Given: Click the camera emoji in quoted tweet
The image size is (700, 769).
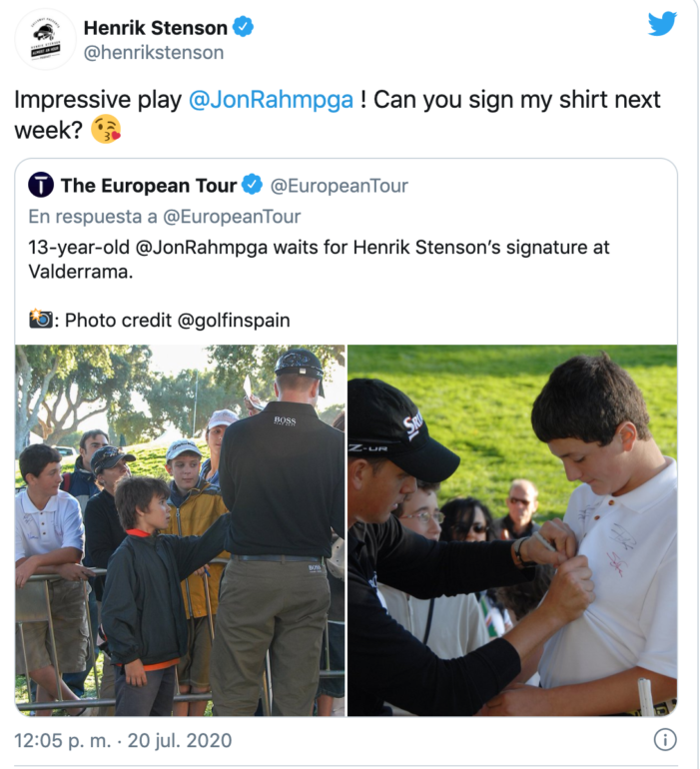Looking at the screenshot, I should [x=41, y=319].
